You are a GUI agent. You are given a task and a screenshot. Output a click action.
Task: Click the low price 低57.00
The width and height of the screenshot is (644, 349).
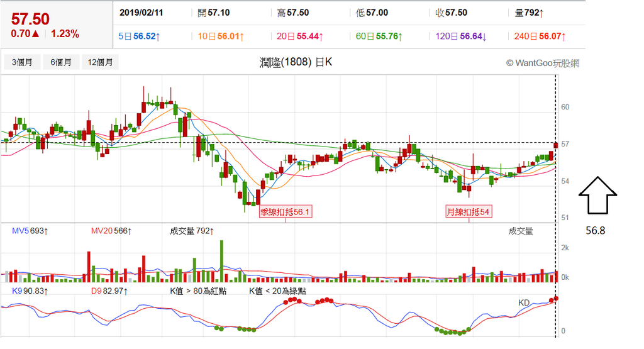coord(372,13)
